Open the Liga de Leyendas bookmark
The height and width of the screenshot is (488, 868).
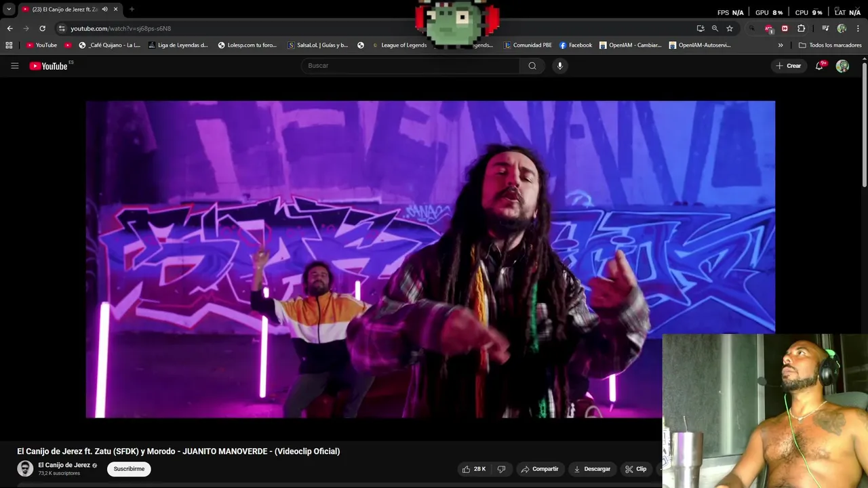point(178,45)
